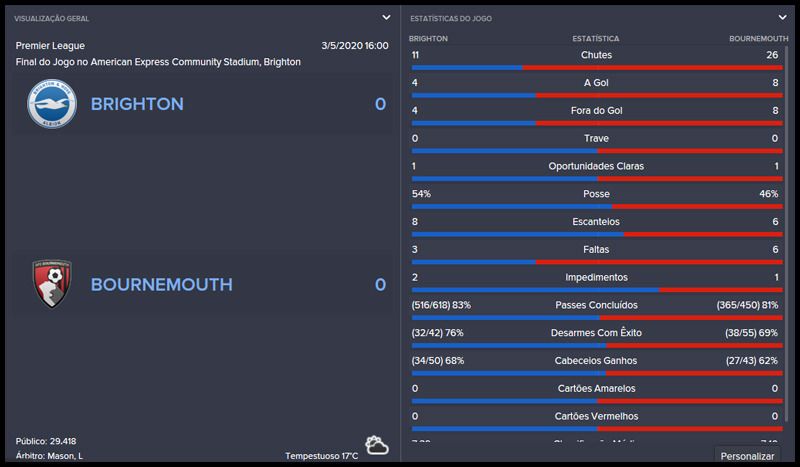The width and height of the screenshot is (800, 467).
Task: Click the Premier League competition label
Action: (50, 46)
